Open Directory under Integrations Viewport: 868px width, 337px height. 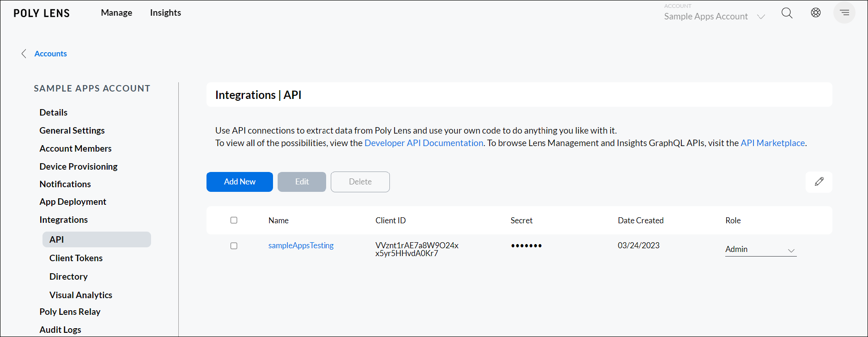(x=68, y=276)
